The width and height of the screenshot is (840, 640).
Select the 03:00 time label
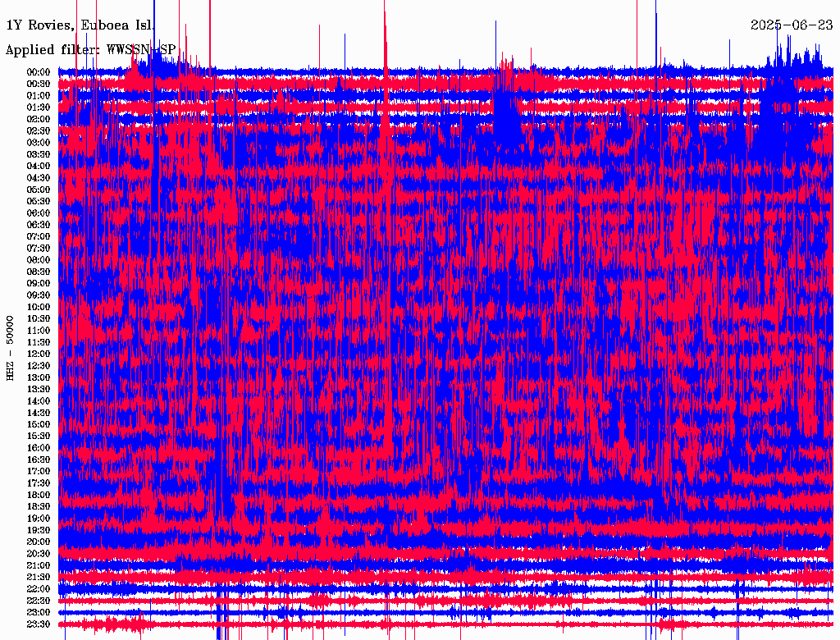tap(39, 143)
